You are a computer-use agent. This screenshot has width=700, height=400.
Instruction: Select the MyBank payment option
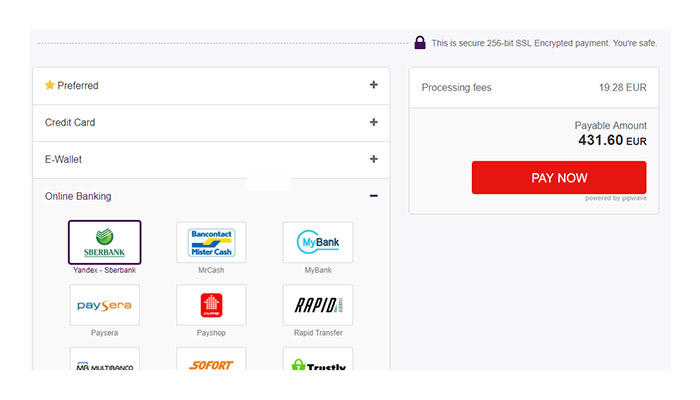[x=318, y=242]
